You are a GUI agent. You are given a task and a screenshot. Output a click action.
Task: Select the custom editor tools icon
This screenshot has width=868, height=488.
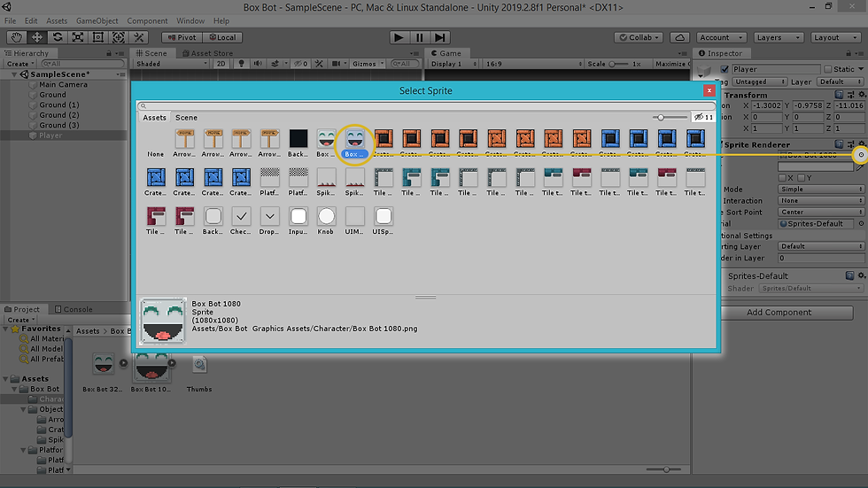[x=139, y=37]
